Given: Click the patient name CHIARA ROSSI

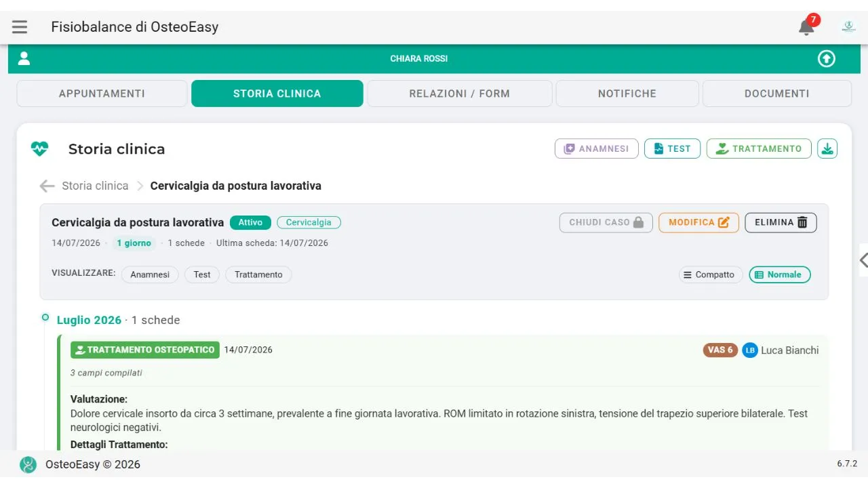Looking at the screenshot, I should tap(419, 59).
